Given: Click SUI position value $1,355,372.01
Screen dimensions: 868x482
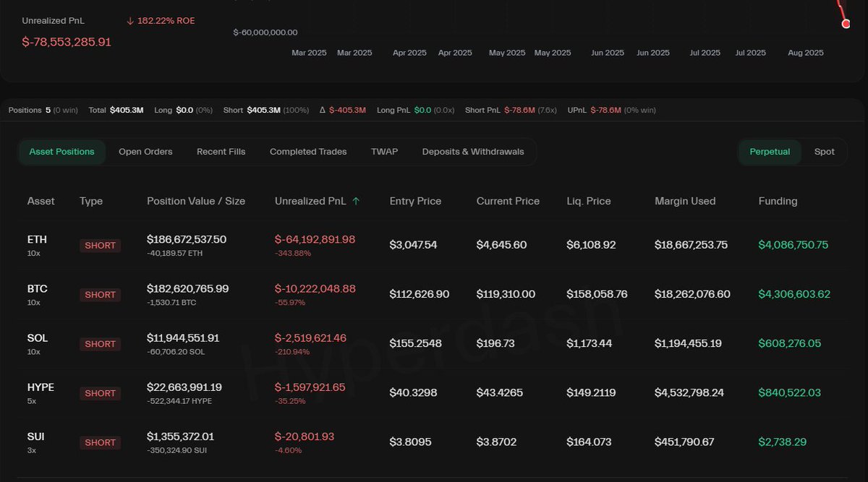Looking at the screenshot, I should coord(180,436).
